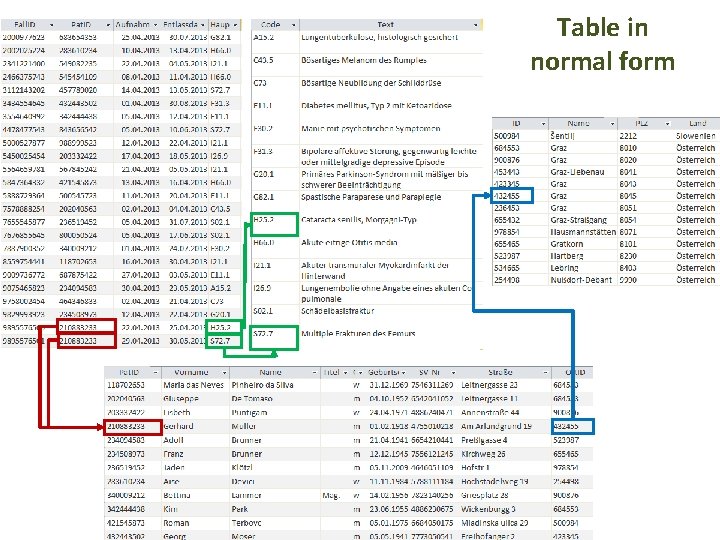Click the 'Gerhard' first name cell

(x=178, y=426)
